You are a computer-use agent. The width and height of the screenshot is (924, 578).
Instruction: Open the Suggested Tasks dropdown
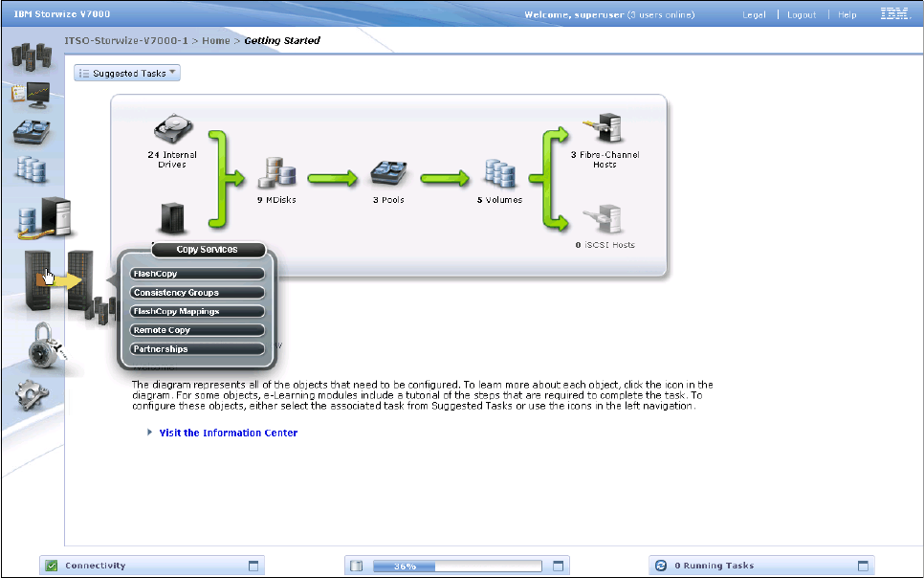click(127, 73)
